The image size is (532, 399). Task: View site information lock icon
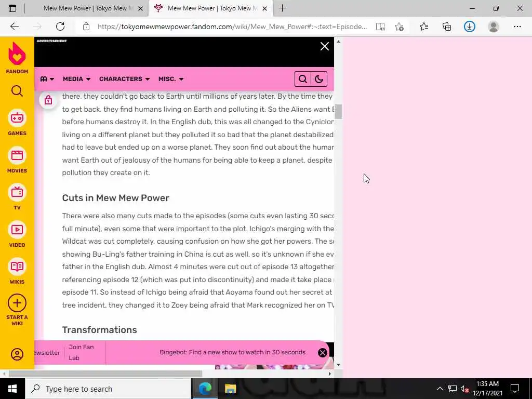(x=86, y=26)
